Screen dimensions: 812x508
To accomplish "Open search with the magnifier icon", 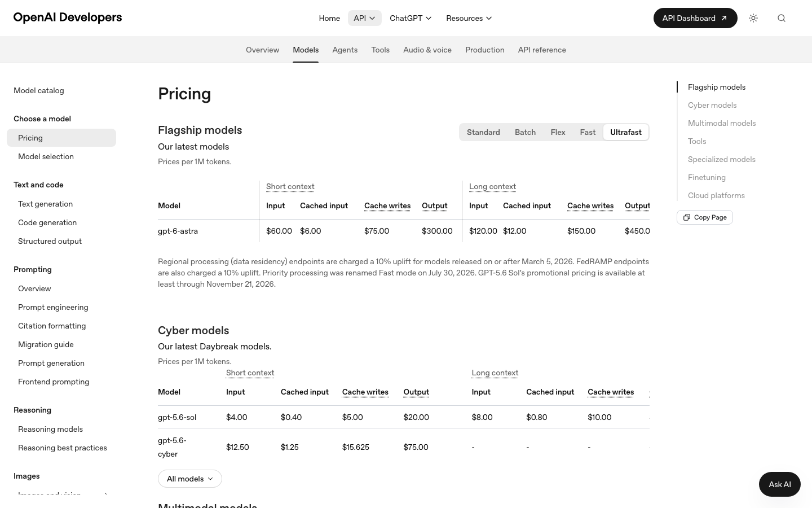I will click(782, 18).
